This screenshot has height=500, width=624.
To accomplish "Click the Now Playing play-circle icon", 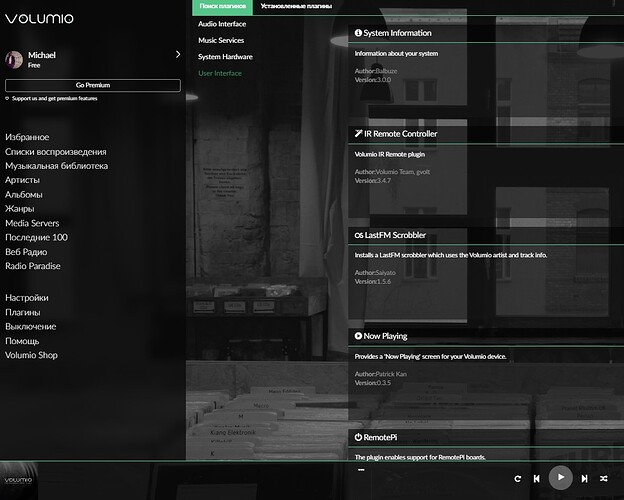I will coord(358,336).
